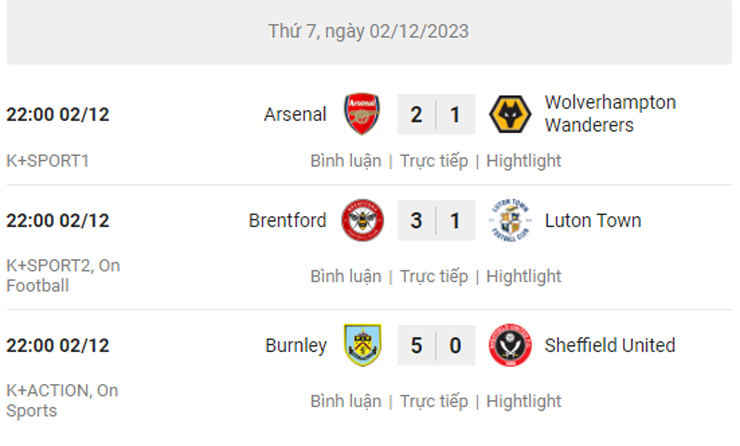View Hightlight of the Arsenal match
This screenshot has width=740, height=446.
(524, 161)
